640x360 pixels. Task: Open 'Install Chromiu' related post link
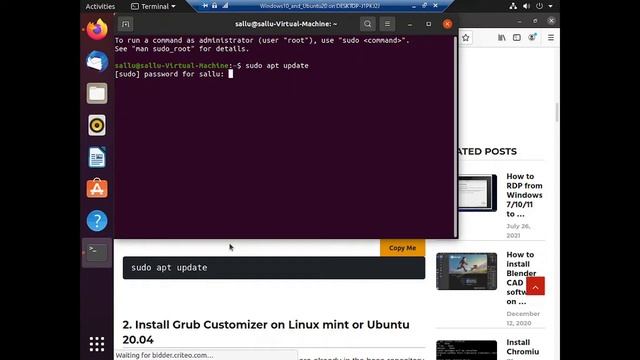tap(523, 347)
